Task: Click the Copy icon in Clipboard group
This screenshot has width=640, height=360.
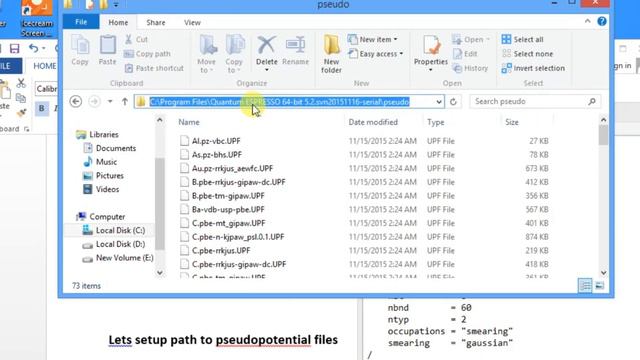Action: point(80,50)
